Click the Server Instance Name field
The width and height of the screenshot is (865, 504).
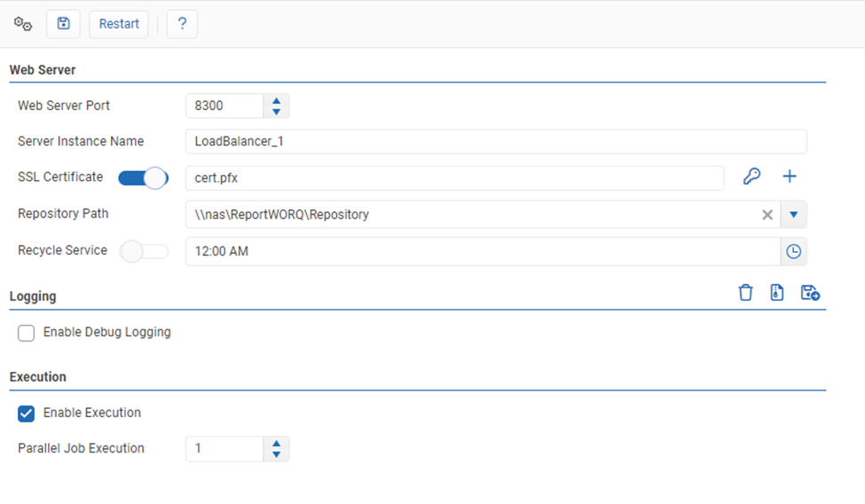coord(495,141)
